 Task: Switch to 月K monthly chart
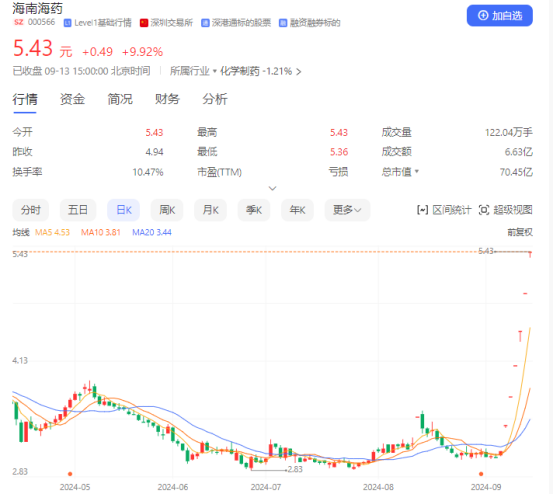pos(211,210)
